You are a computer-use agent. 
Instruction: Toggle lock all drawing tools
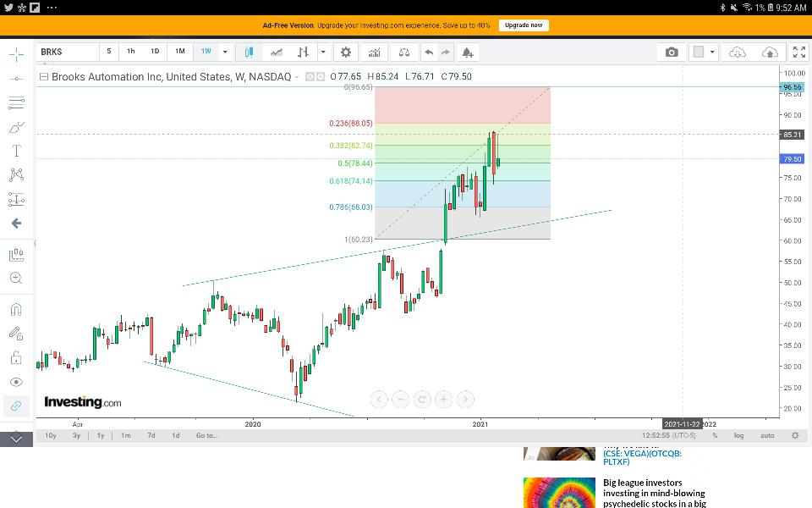coord(16,357)
